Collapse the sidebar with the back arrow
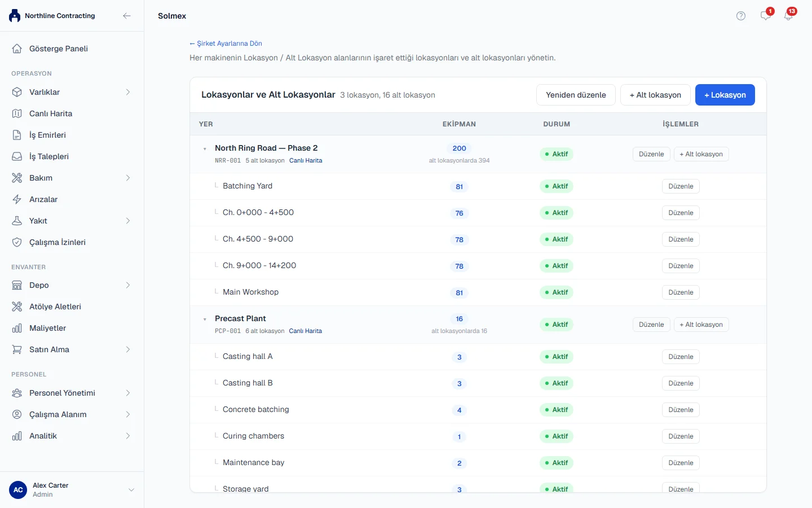The height and width of the screenshot is (508, 812). (x=127, y=16)
